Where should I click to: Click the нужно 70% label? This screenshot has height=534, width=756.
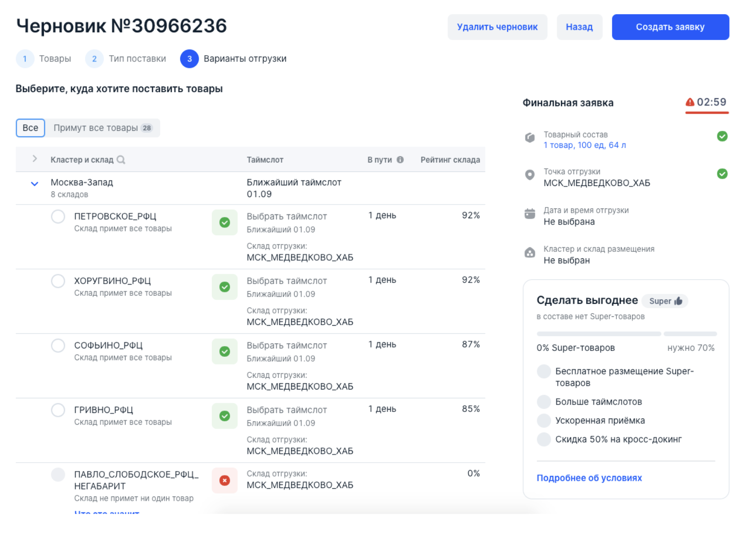tap(691, 348)
